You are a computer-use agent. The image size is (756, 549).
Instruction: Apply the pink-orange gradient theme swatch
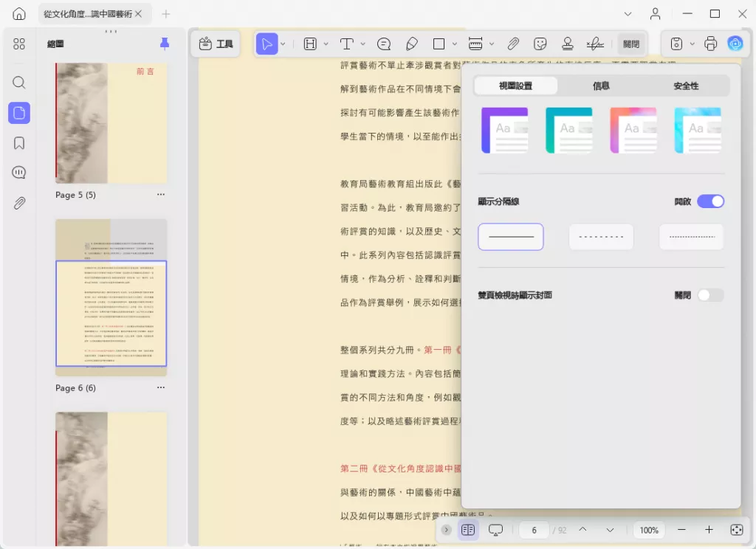(x=633, y=131)
